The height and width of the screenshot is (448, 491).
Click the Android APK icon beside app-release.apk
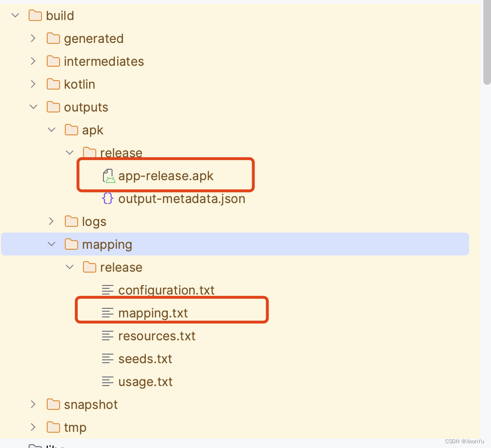click(109, 175)
